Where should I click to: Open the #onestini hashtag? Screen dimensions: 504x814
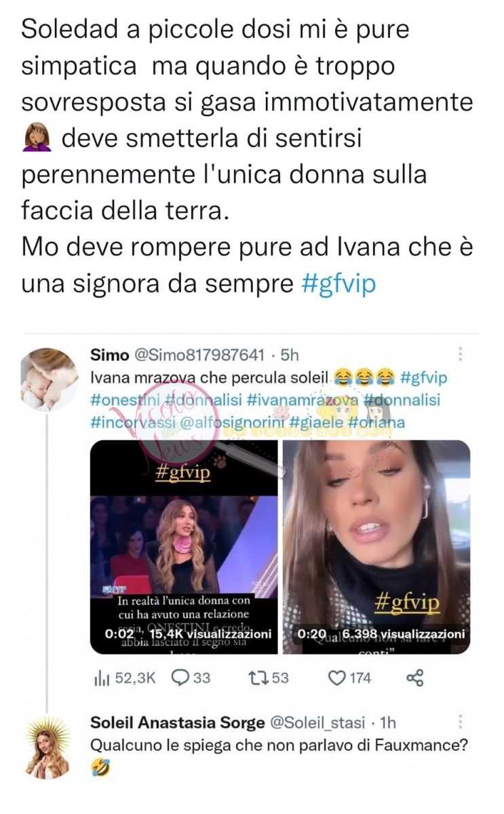[125, 399]
